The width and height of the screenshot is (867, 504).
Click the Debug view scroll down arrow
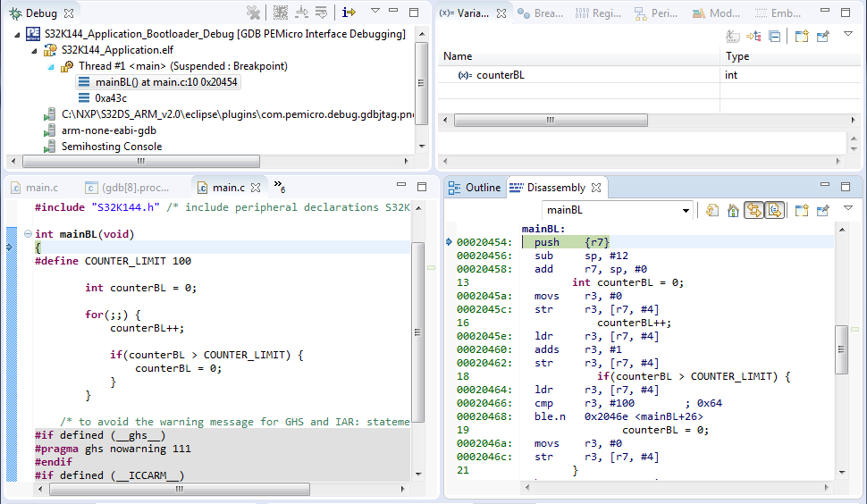pyautogui.click(x=422, y=147)
